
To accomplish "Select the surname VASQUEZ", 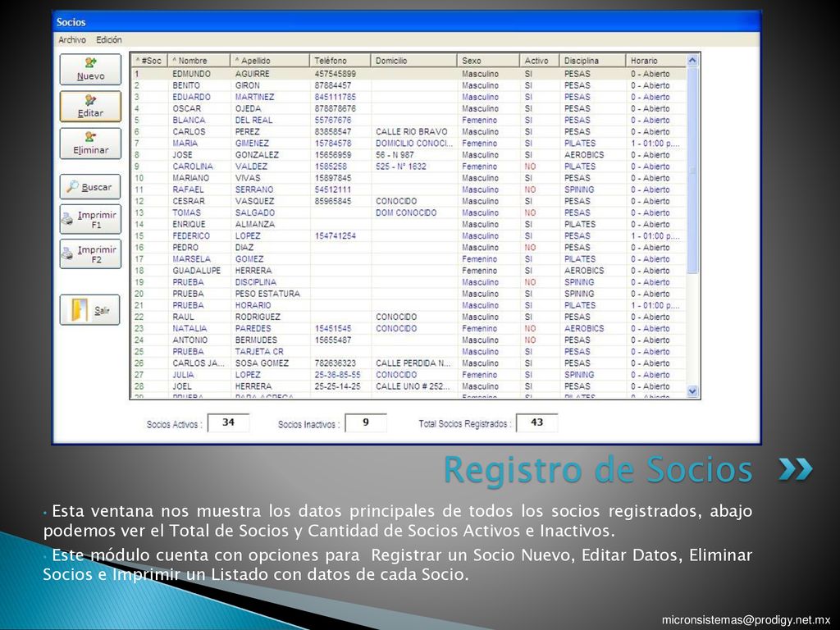I will [254, 202].
